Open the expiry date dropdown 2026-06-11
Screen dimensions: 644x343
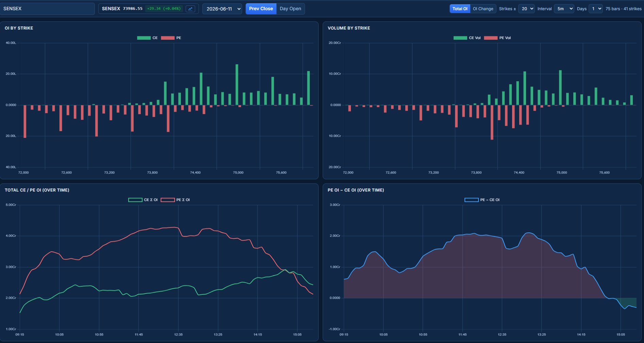pos(222,9)
